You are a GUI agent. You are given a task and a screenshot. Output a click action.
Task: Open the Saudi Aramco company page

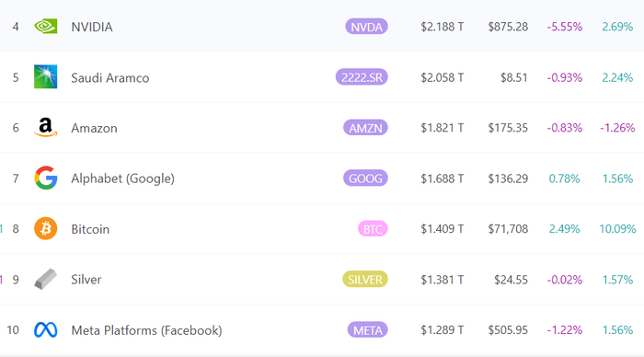click(110, 77)
